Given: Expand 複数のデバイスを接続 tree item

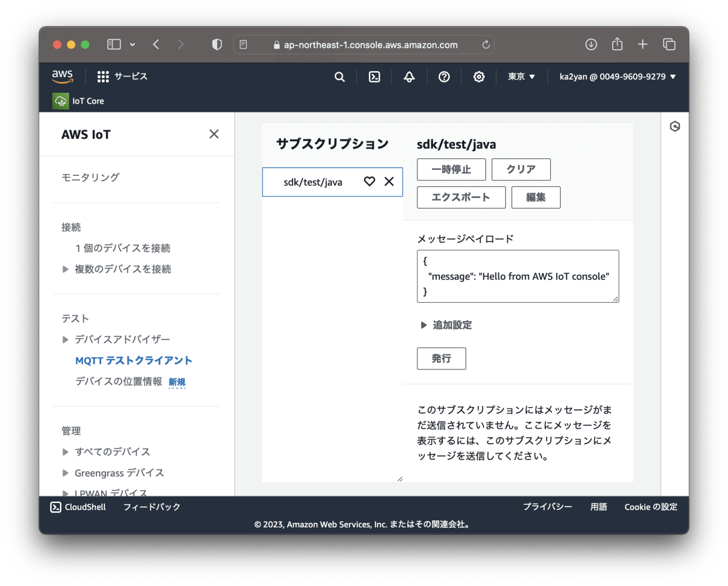Looking at the screenshot, I should (66, 269).
